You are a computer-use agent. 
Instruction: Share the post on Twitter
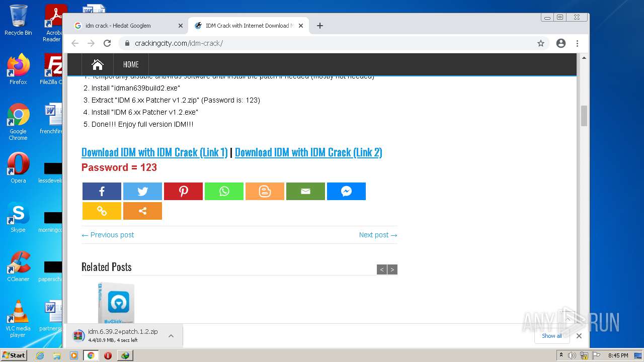(142, 191)
